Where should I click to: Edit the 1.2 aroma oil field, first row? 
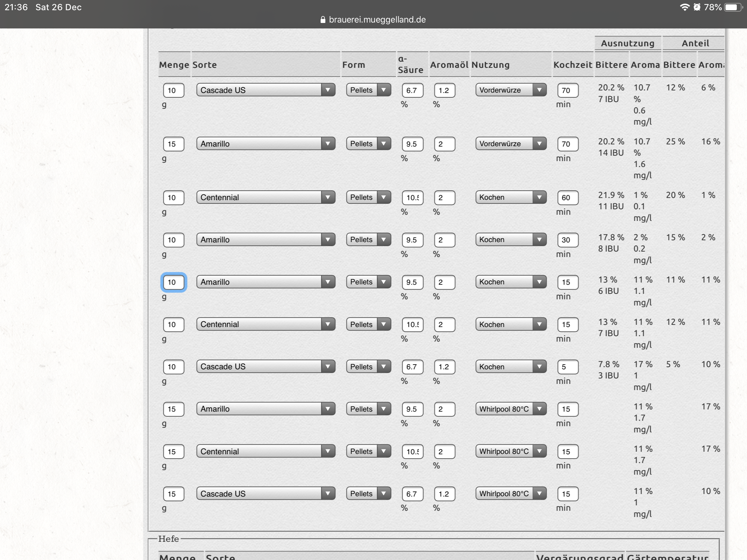(x=445, y=90)
